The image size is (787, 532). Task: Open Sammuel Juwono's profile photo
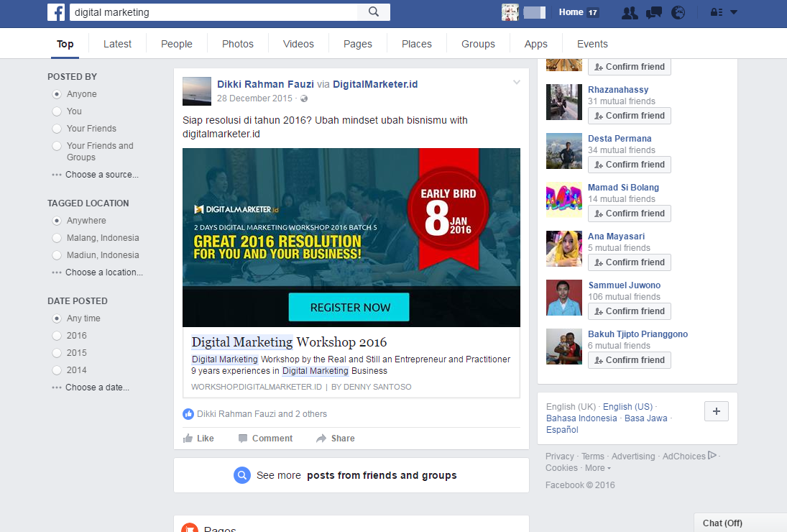564,298
